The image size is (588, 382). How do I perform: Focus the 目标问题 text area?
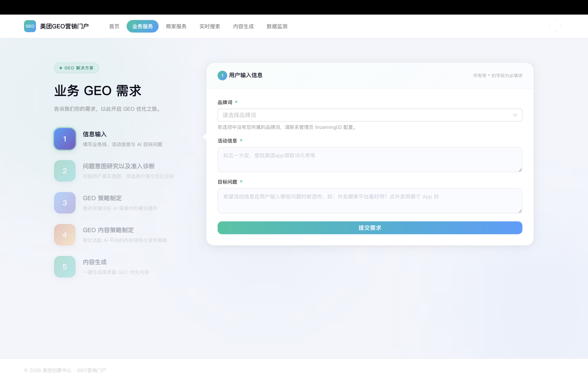[370, 201]
